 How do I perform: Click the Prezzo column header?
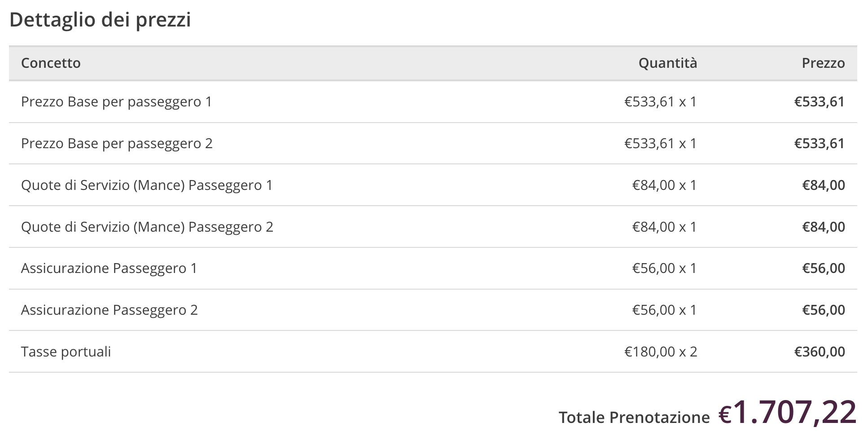pyautogui.click(x=823, y=63)
